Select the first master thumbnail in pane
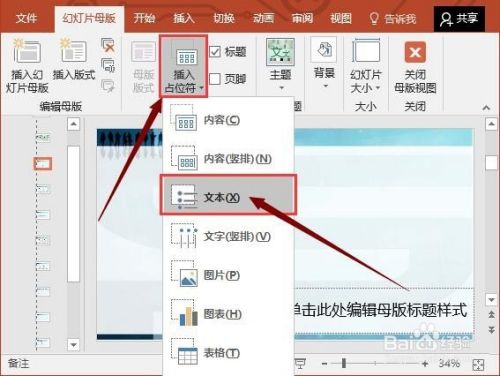500x376 pixels. (x=43, y=137)
